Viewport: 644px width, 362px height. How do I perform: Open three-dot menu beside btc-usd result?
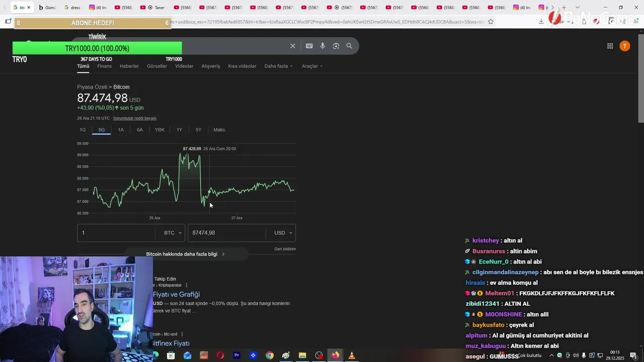[182, 334]
